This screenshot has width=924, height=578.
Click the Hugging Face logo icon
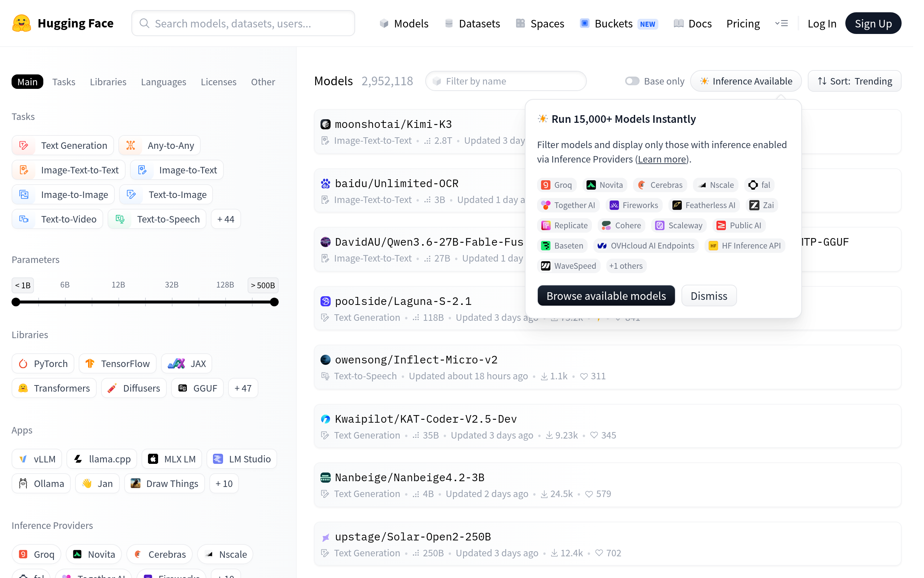(22, 23)
